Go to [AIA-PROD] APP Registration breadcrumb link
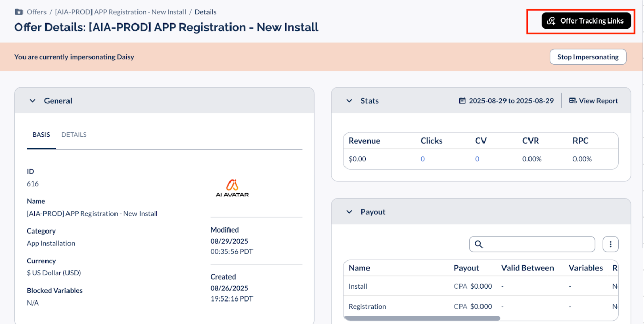This screenshot has width=644, height=324. click(x=121, y=12)
